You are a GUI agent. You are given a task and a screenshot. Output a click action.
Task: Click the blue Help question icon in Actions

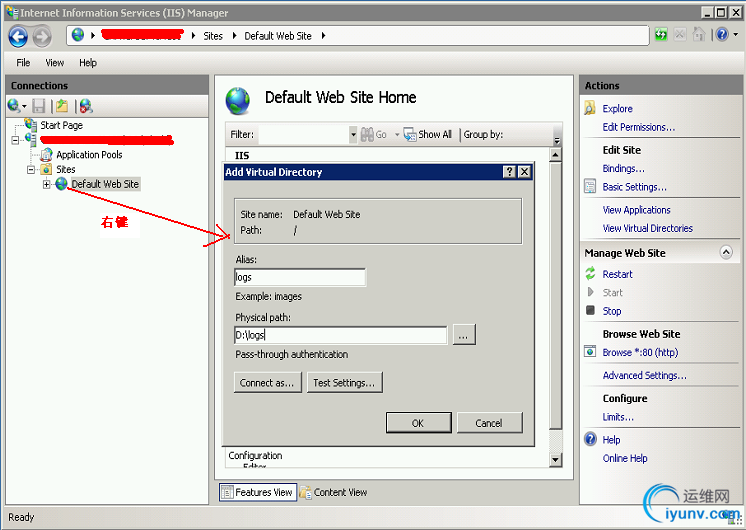[x=590, y=439]
